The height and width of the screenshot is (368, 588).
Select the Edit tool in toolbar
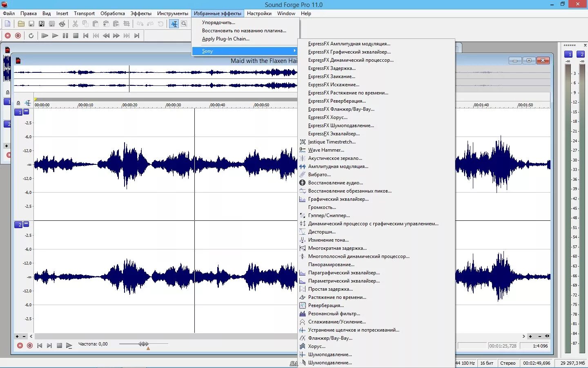coord(174,23)
